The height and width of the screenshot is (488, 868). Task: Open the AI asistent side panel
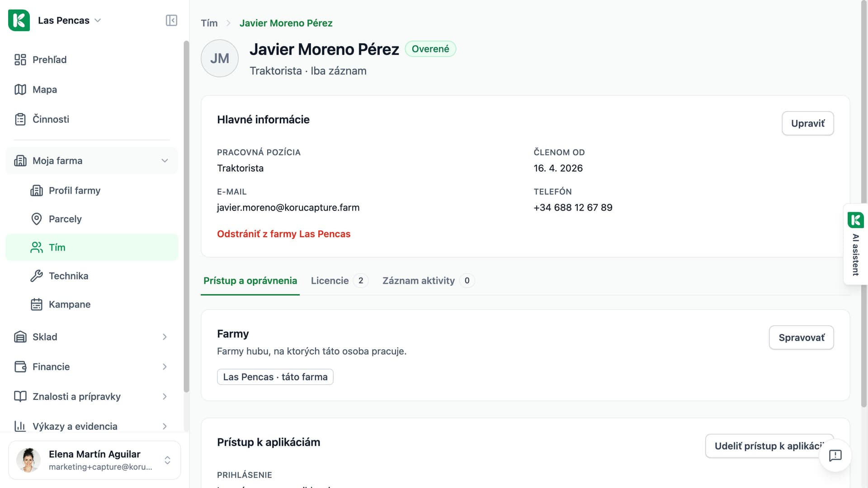855,244
